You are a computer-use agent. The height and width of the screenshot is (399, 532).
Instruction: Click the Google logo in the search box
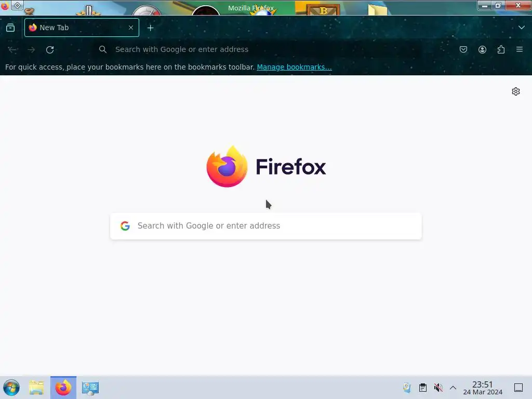tap(125, 226)
